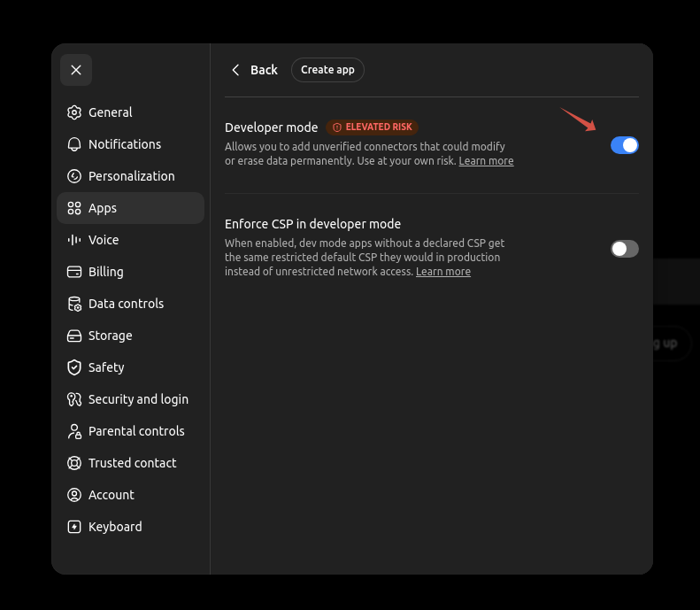700x610 pixels.
Task: Disable the Developer mode toggle
Action: click(625, 145)
